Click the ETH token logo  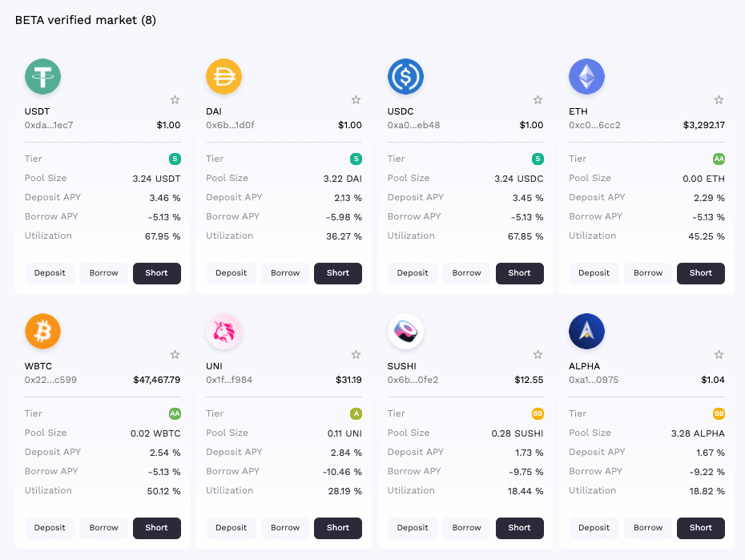pos(586,76)
